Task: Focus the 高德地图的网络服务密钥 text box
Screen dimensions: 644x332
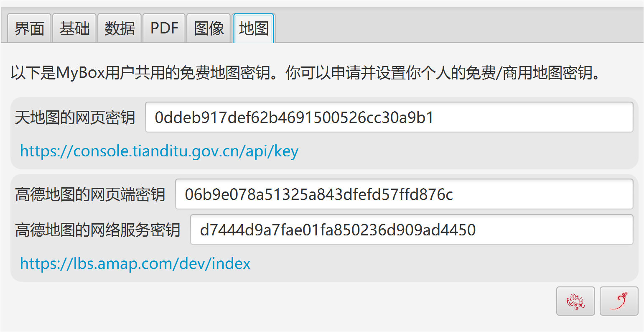Action: coord(411,230)
